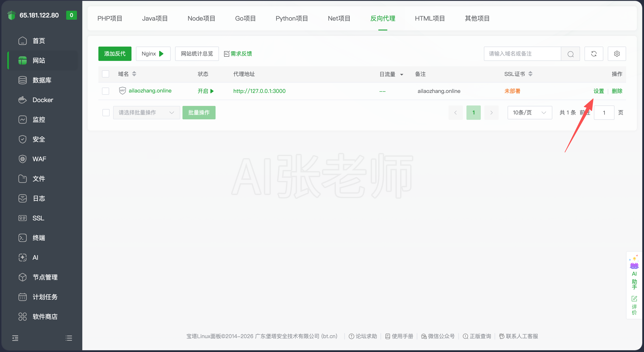Click the Docker whale icon
Screen dimensions: 644x352
(x=23, y=100)
